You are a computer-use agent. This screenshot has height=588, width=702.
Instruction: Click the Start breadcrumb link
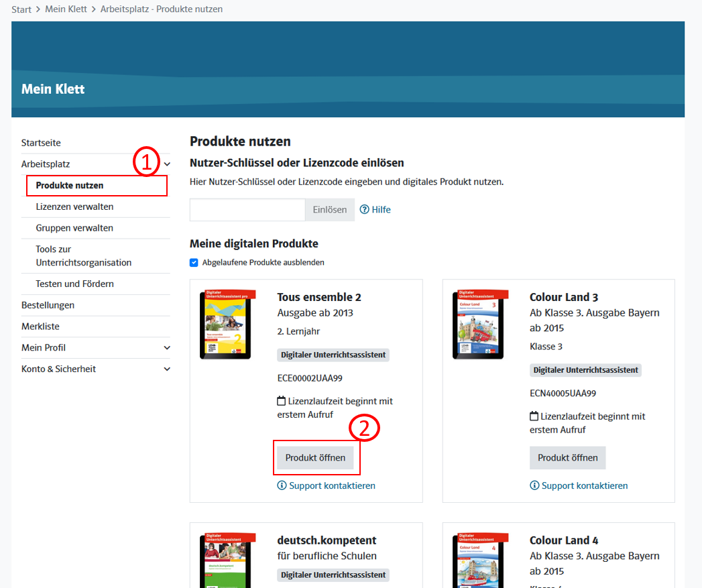[x=21, y=9]
